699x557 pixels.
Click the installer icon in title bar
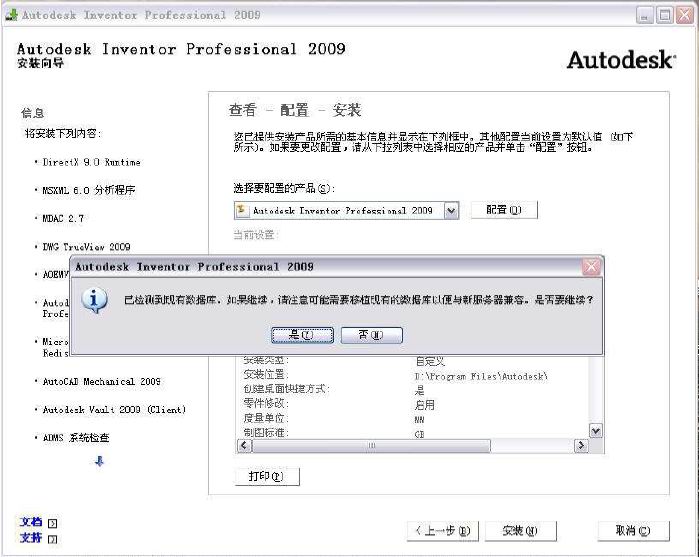[11, 15]
